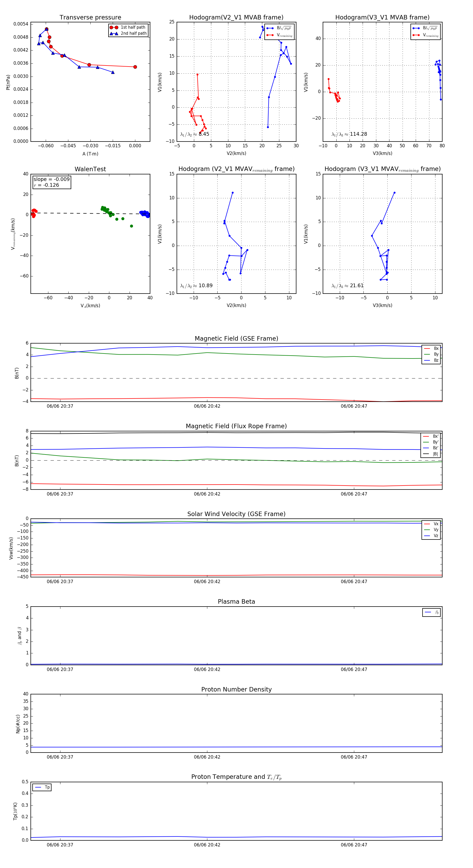Click the "Hodogram (V3_V1 MVAV remaining frame)" title
Image resolution: width=473 pixels, height=868 pixels.
pyautogui.click(x=382, y=169)
